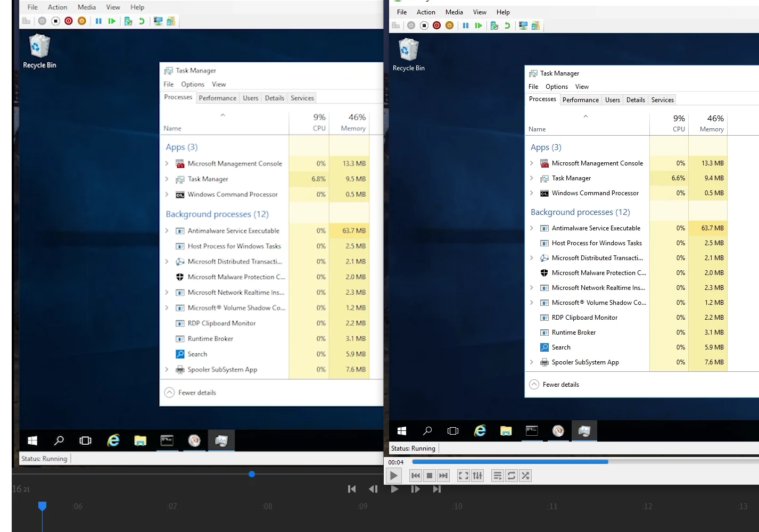
Task: Open Task View in right VM taskbar
Action: (x=453, y=431)
